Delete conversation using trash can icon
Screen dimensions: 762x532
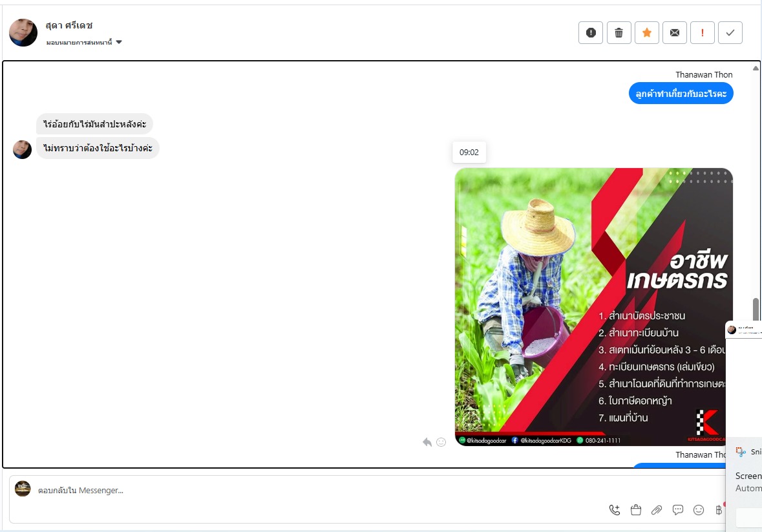619,33
